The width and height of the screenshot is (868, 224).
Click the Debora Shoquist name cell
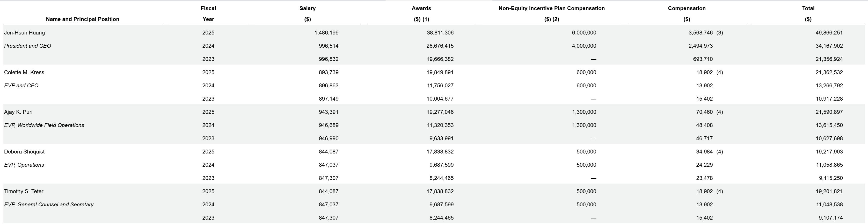click(24, 151)
